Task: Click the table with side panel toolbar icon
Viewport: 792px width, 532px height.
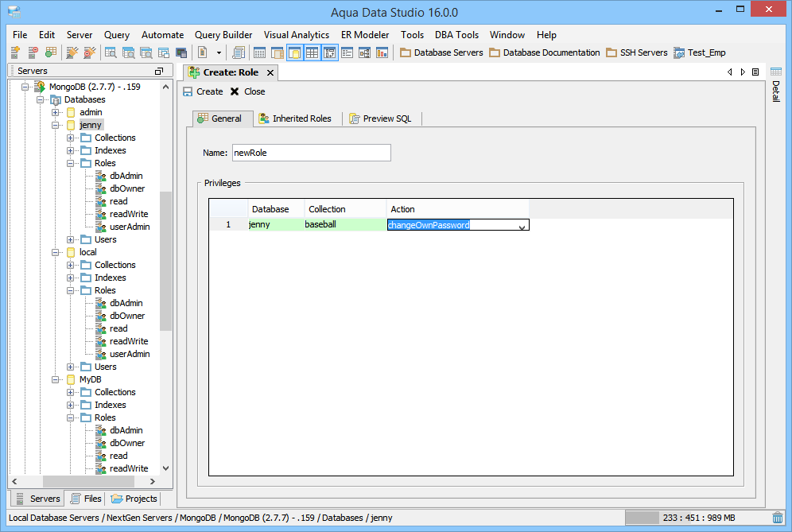Action: [x=277, y=52]
